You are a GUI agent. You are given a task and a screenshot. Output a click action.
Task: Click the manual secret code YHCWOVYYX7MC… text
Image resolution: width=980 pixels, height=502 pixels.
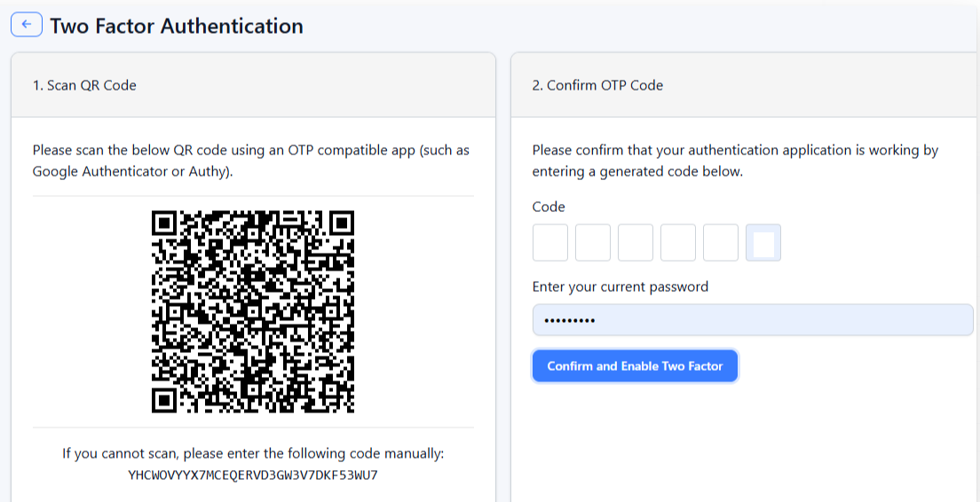(253, 475)
